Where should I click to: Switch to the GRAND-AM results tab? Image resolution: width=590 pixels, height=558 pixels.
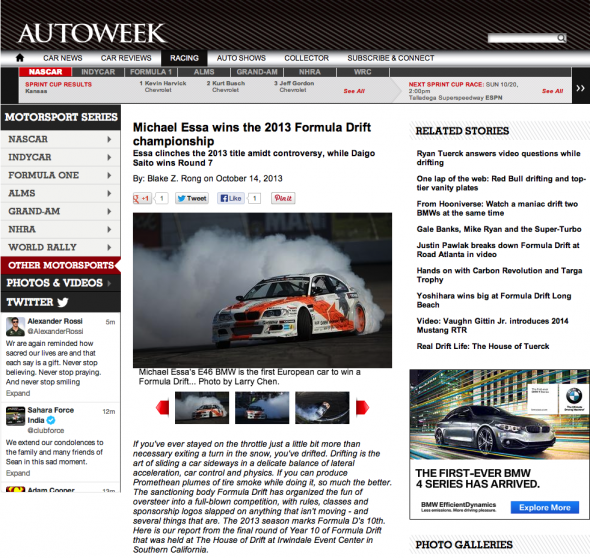[x=257, y=72]
